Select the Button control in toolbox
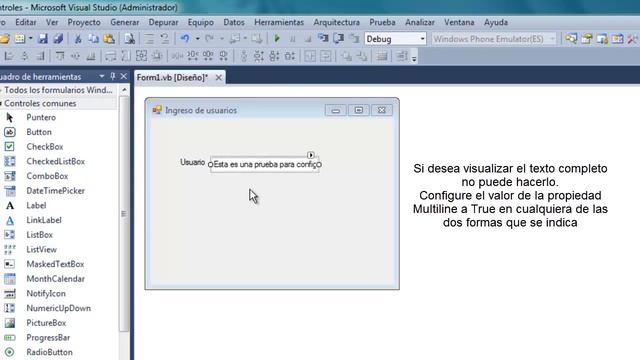Image resolution: width=640 pixels, height=360 pixels. [39, 132]
